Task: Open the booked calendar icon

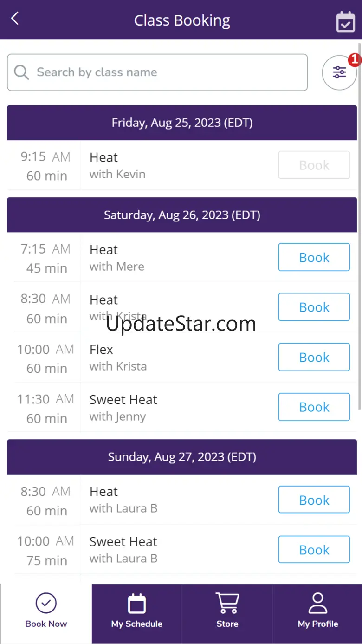Action: [x=345, y=21]
